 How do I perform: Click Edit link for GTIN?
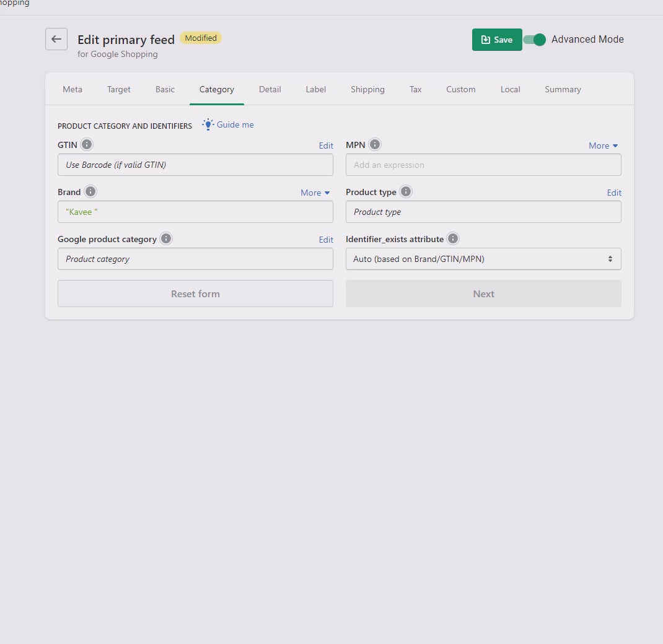326,146
